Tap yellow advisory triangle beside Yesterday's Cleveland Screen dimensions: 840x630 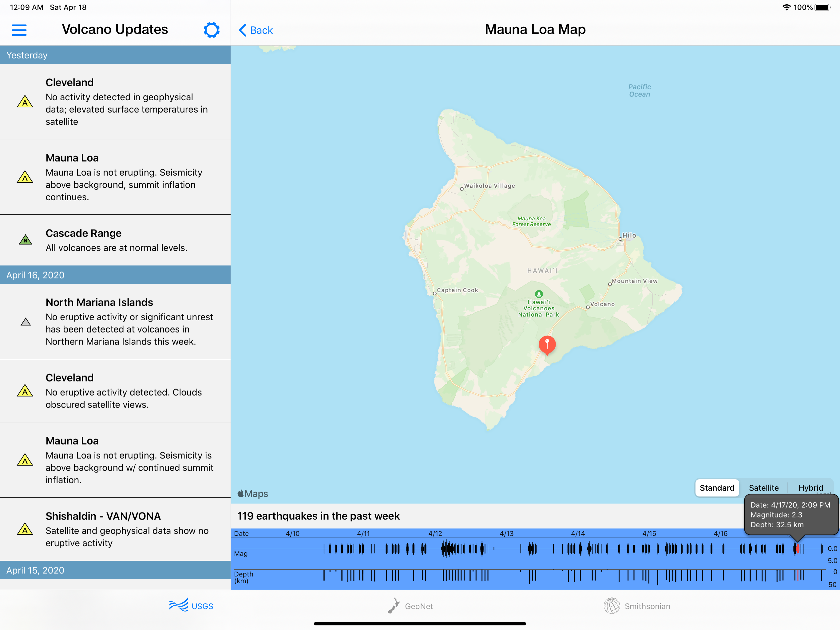(x=25, y=102)
